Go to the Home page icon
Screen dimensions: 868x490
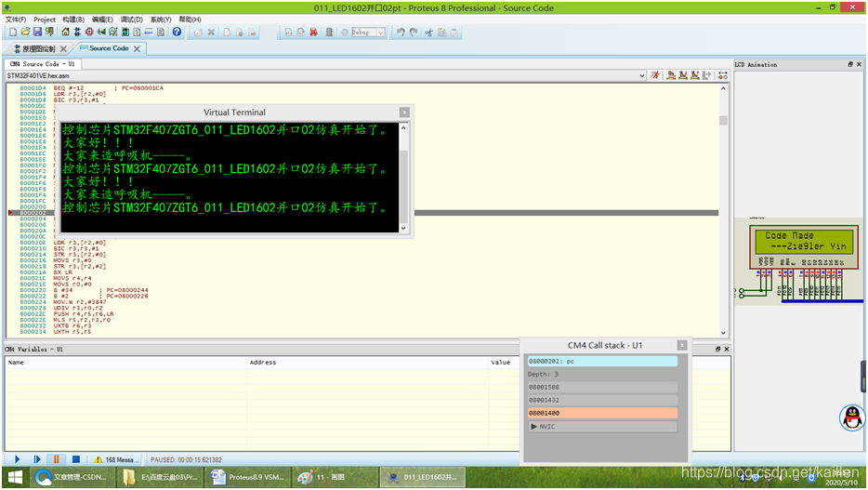tap(65, 33)
